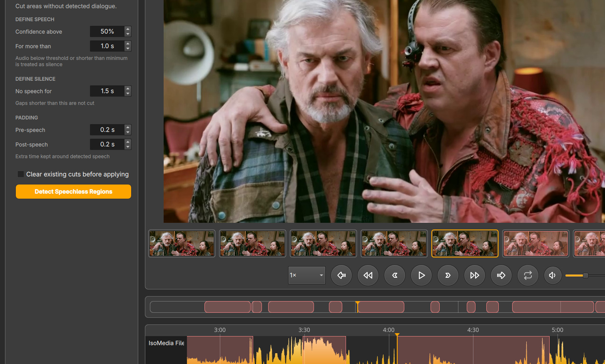Step back one frame with single chevron
This screenshot has width=605, height=364.
tap(394, 275)
